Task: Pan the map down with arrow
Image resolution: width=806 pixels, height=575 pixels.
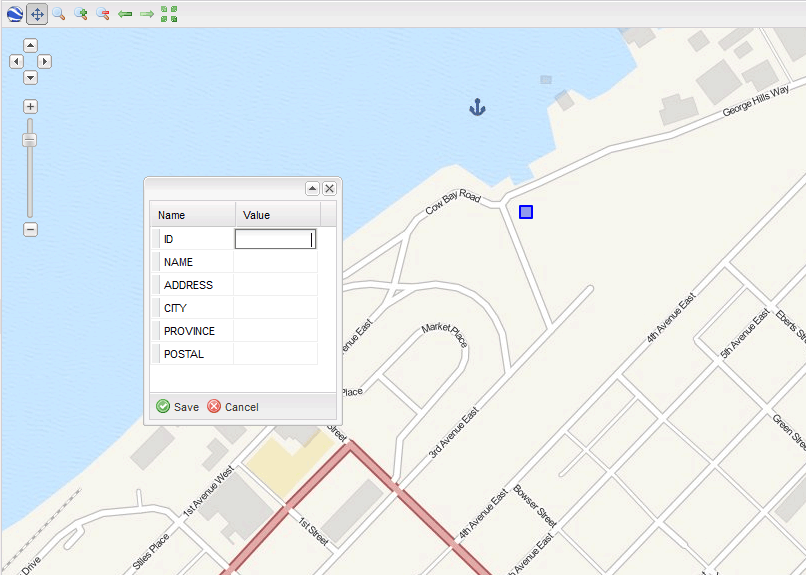Action: click(x=30, y=77)
